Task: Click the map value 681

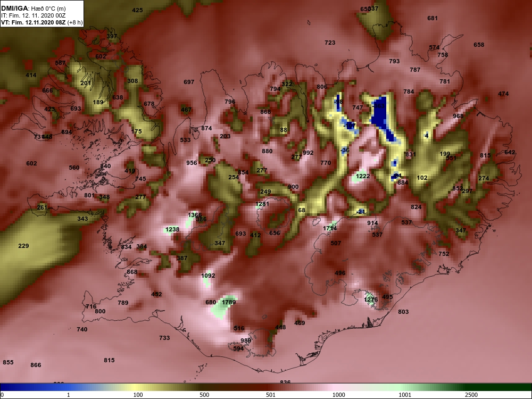Action: coord(433,18)
